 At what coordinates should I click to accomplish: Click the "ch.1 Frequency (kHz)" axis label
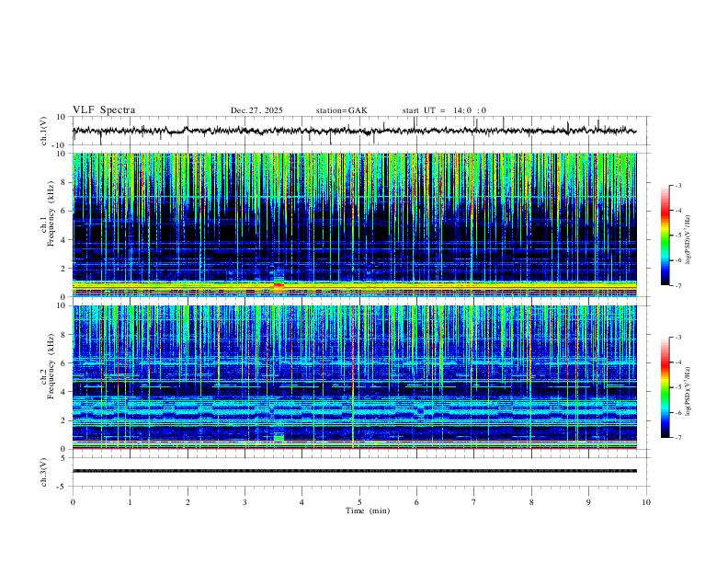click(48, 213)
